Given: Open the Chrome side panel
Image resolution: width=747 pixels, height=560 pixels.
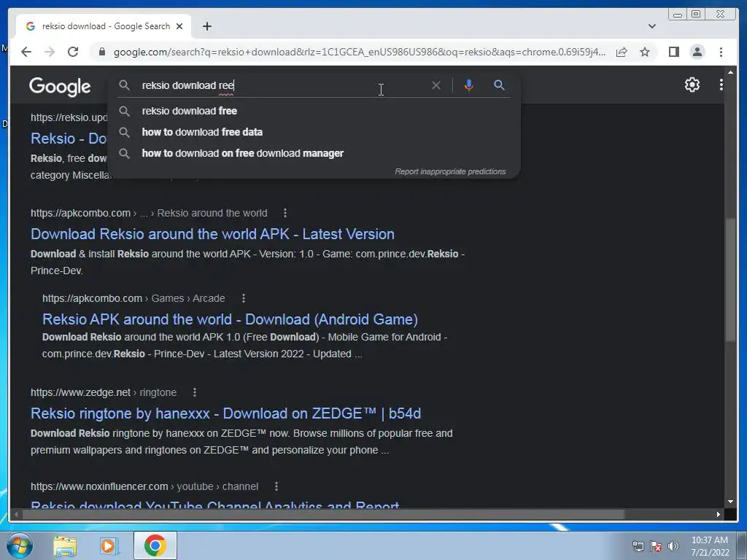Looking at the screenshot, I should [x=673, y=52].
